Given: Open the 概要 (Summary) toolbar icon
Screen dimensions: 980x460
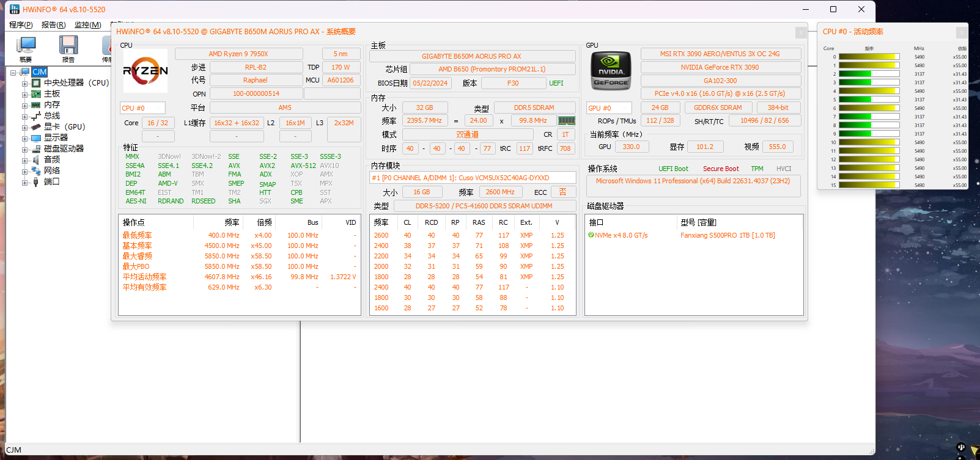Looking at the screenshot, I should (x=26, y=46).
